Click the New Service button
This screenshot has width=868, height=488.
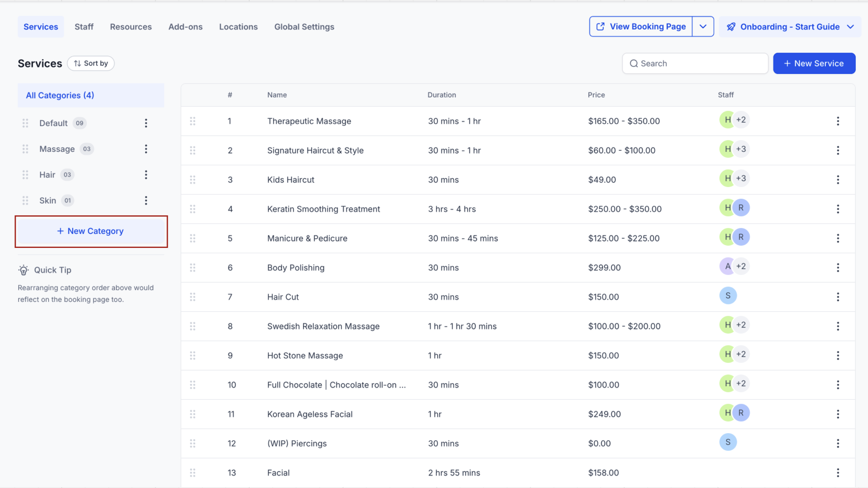click(814, 64)
